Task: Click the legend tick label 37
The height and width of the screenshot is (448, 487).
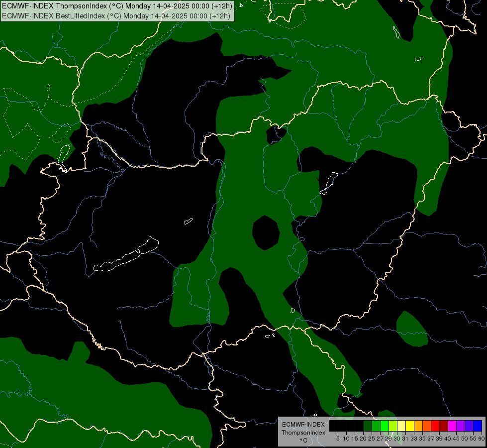Action: (431, 439)
